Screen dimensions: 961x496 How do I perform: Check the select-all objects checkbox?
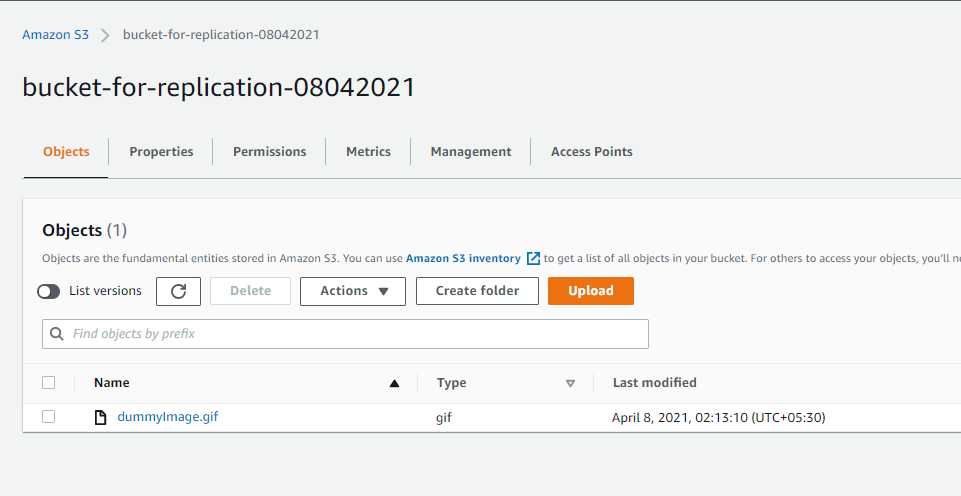click(x=49, y=382)
